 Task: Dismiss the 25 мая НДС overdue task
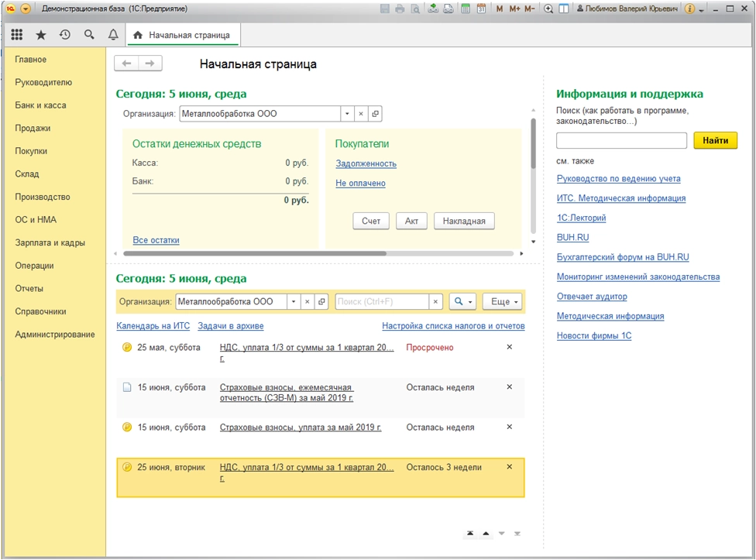(509, 347)
